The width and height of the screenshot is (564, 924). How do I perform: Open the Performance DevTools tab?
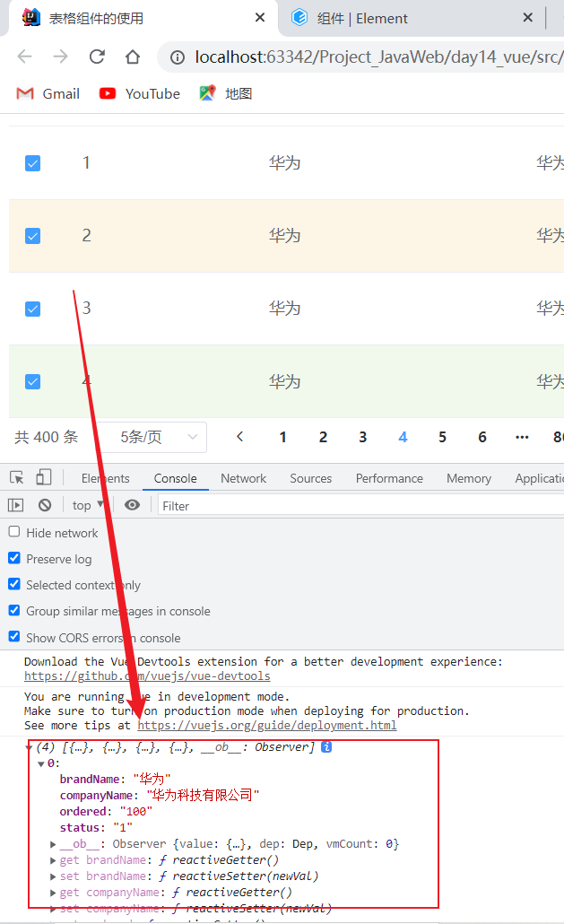tap(389, 478)
